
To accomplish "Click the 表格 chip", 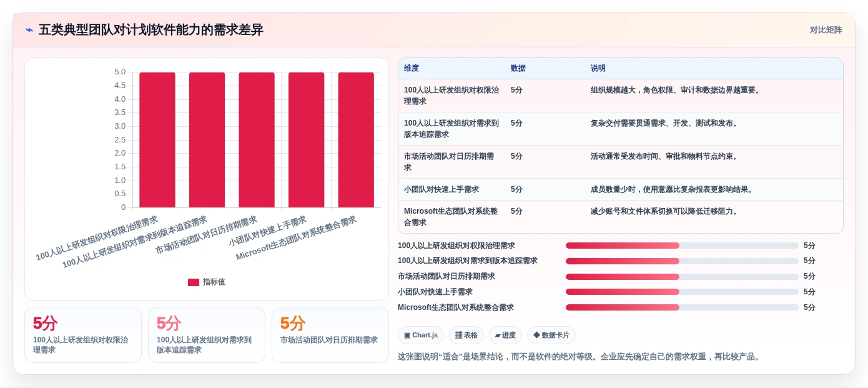I will click(466, 335).
